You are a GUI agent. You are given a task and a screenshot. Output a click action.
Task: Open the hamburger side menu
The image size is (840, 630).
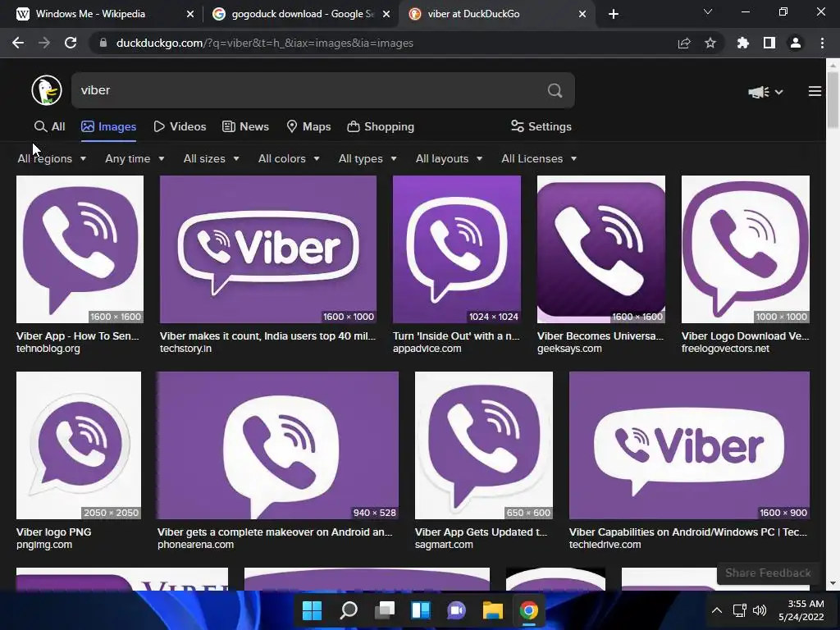pos(815,92)
